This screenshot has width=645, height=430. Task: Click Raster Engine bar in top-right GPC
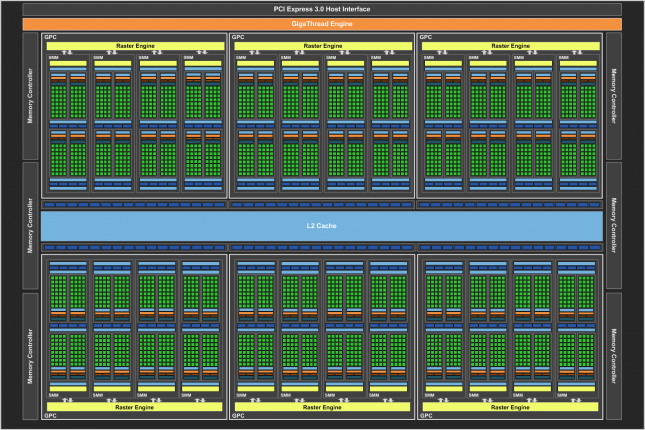pos(510,46)
